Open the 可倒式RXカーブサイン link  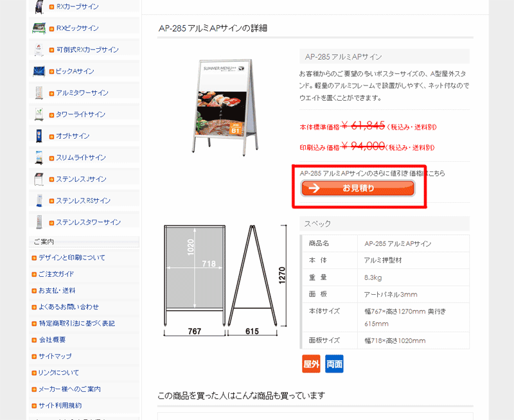click(87, 50)
